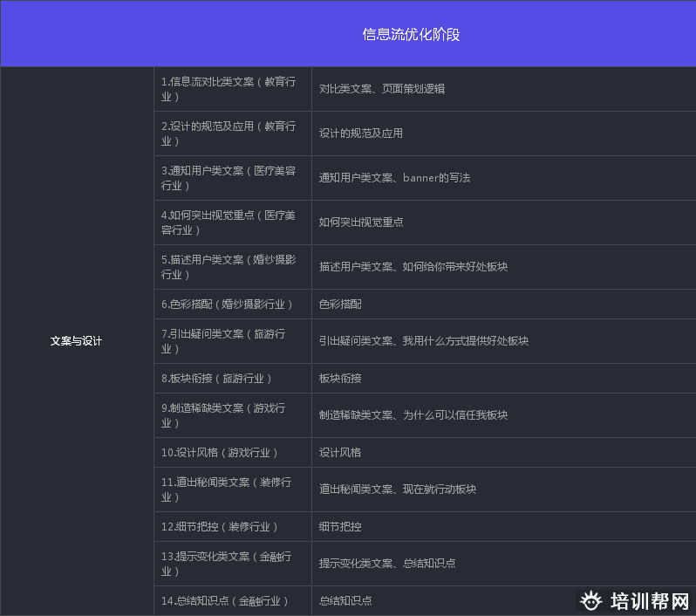Click the 信息流优化阶段 header banner
Image resolution: width=696 pixels, height=616 pixels.
pyautogui.click(x=411, y=34)
